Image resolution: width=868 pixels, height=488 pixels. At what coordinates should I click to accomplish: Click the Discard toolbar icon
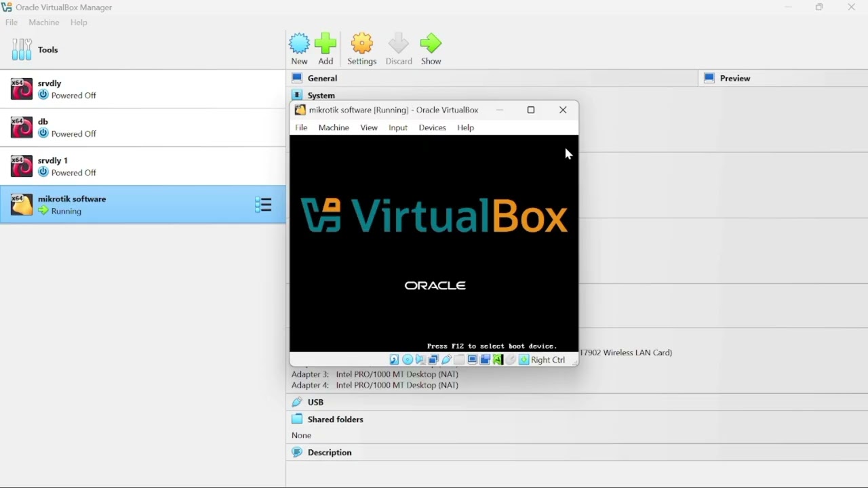coord(399,49)
